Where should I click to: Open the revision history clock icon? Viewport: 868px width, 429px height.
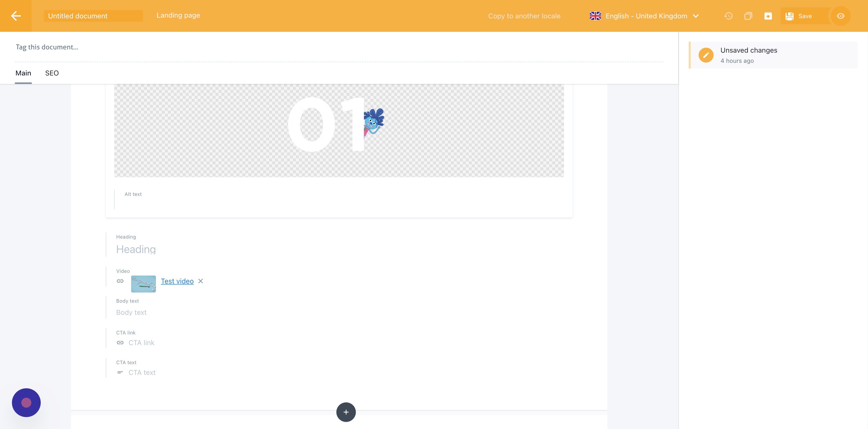(728, 16)
